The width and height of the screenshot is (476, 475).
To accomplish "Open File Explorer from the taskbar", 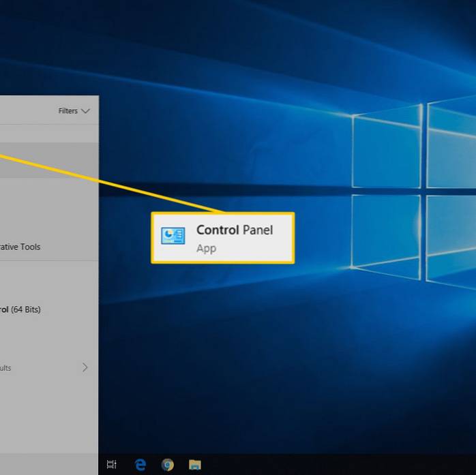I will [195, 465].
